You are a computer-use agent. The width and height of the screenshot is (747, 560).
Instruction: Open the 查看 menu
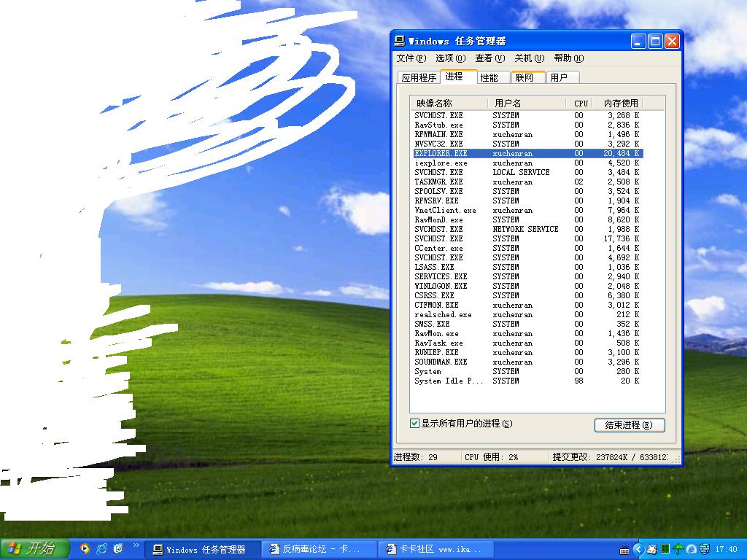[x=489, y=58]
